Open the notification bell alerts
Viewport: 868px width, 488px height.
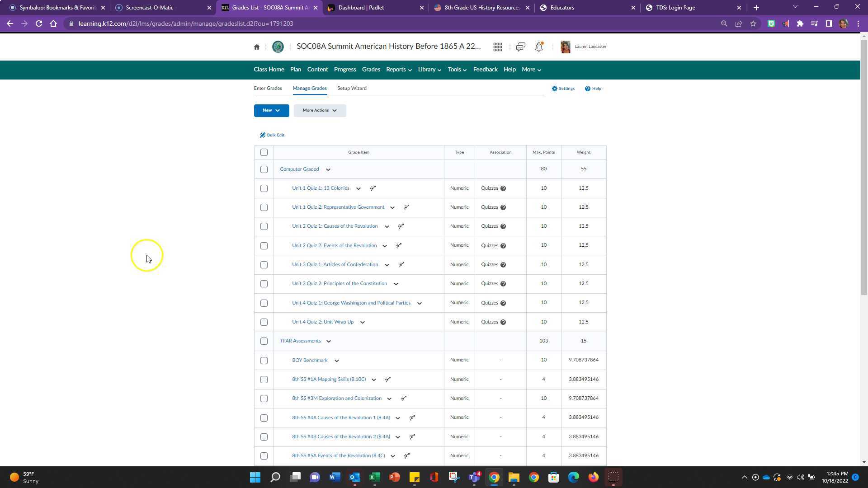[x=538, y=47]
